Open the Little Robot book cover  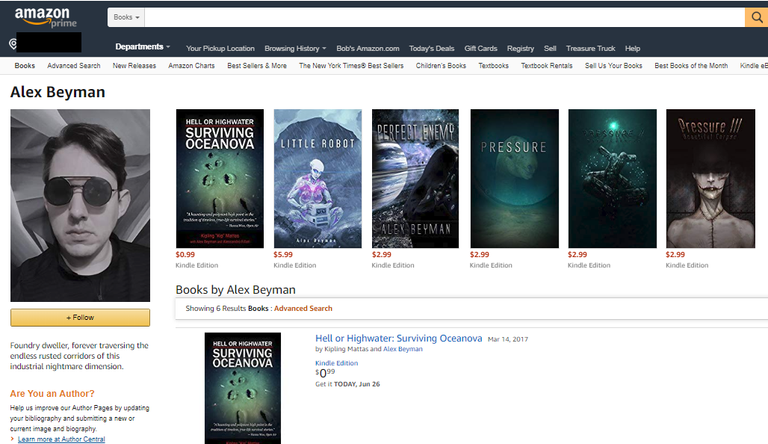click(318, 178)
